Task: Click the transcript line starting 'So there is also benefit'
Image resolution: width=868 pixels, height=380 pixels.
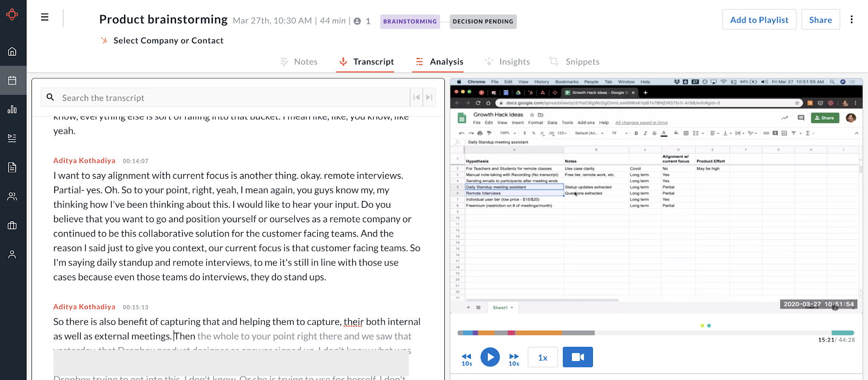Action: (x=237, y=321)
